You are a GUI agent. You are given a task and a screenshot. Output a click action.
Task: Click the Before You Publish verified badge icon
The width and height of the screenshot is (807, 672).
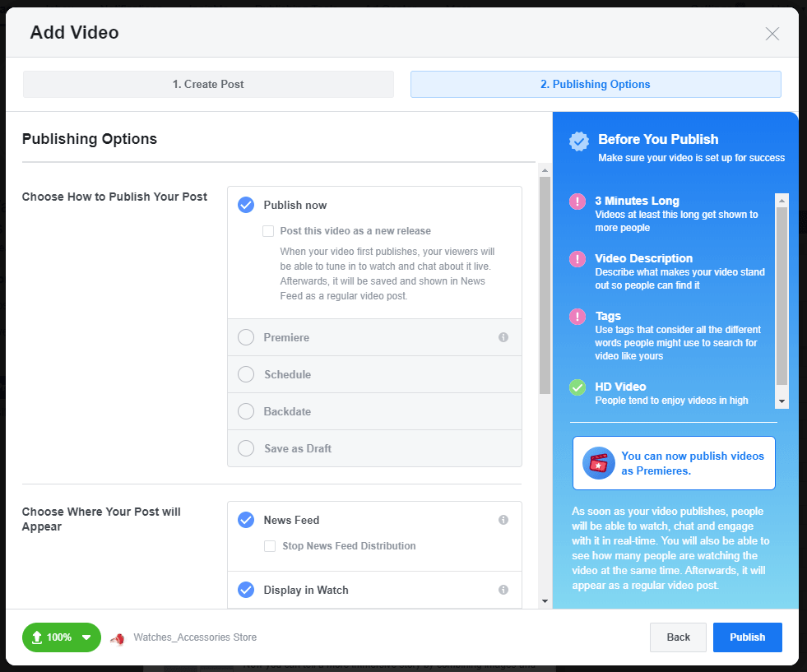(579, 141)
